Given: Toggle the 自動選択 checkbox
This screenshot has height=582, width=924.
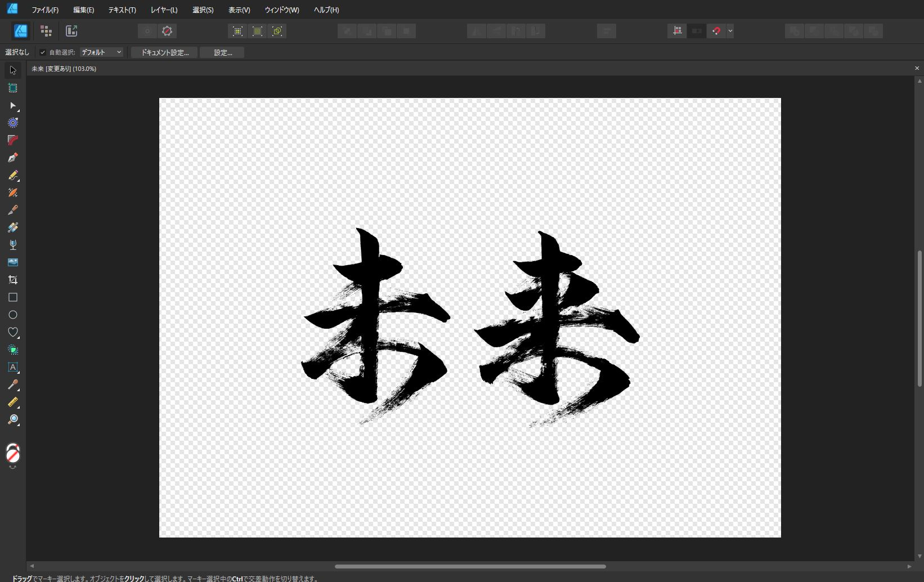Looking at the screenshot, I should pyautogui.click(x=43, y=52).
